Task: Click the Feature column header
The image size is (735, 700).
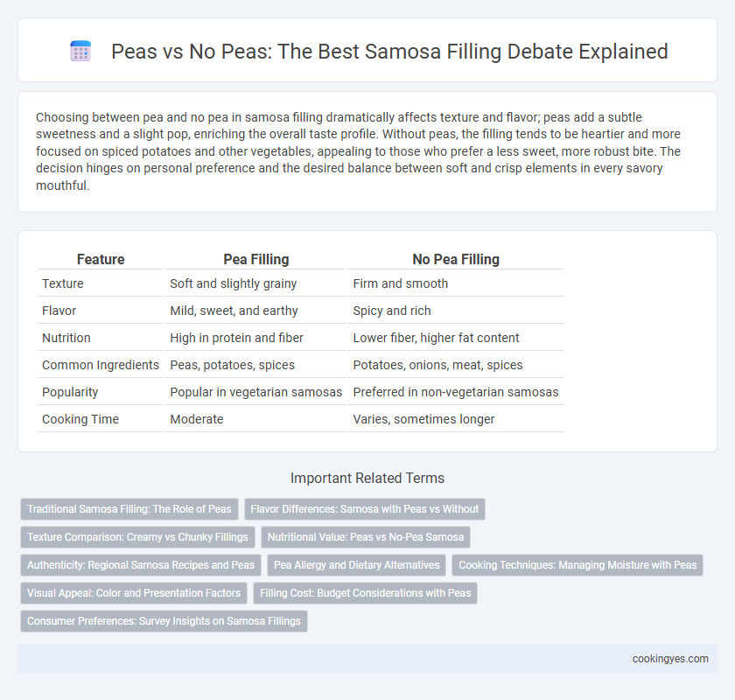Action: (x=101, y=259)
